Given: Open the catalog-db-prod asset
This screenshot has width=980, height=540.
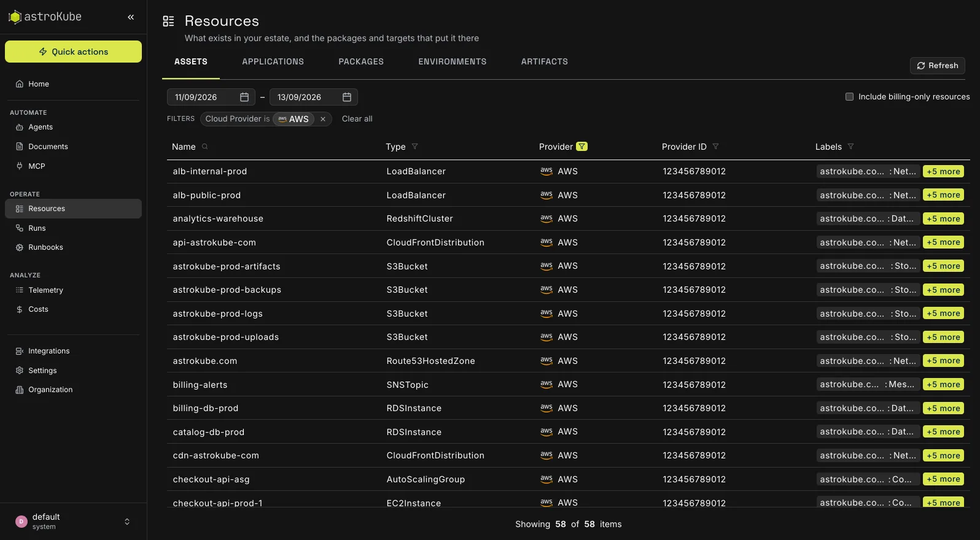Looking at the screenshot, I should pyautogui.click(x=209, y=432).
